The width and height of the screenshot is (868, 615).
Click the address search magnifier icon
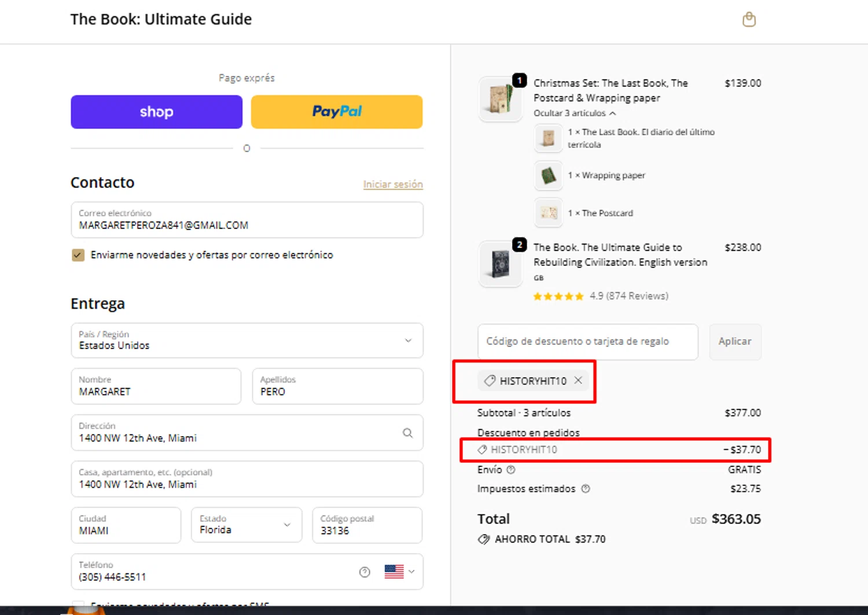408,433
